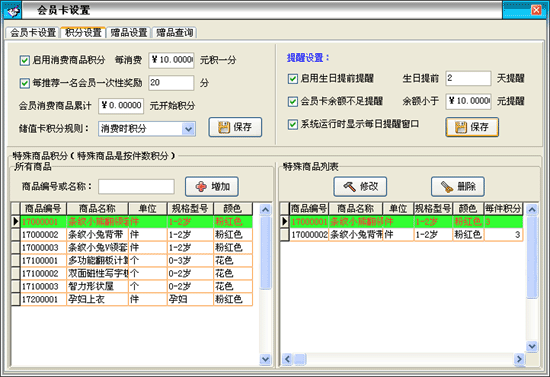
Task: Open the 储值卡积分规则 dropdown arrow
Action: [x=188, y=129]
